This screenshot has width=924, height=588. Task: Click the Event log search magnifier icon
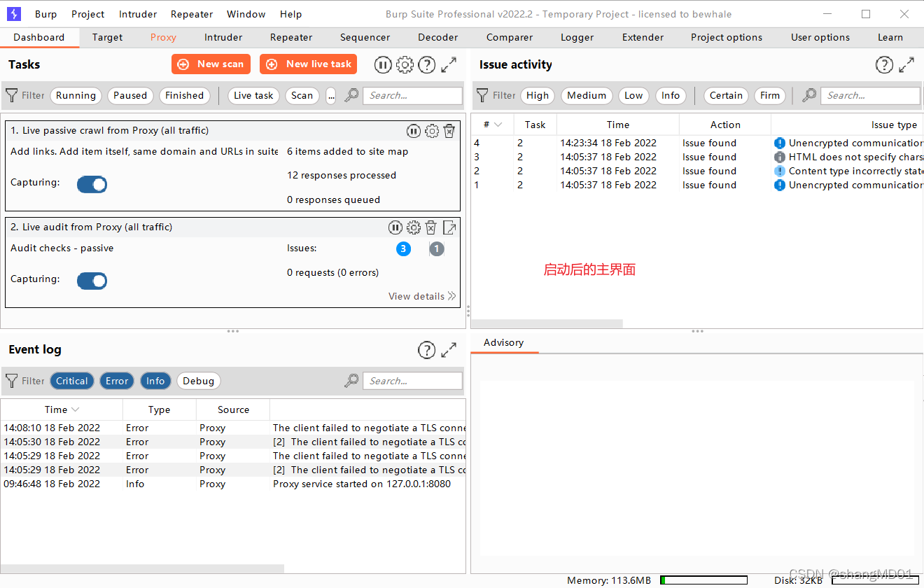(x=352, y=381)
